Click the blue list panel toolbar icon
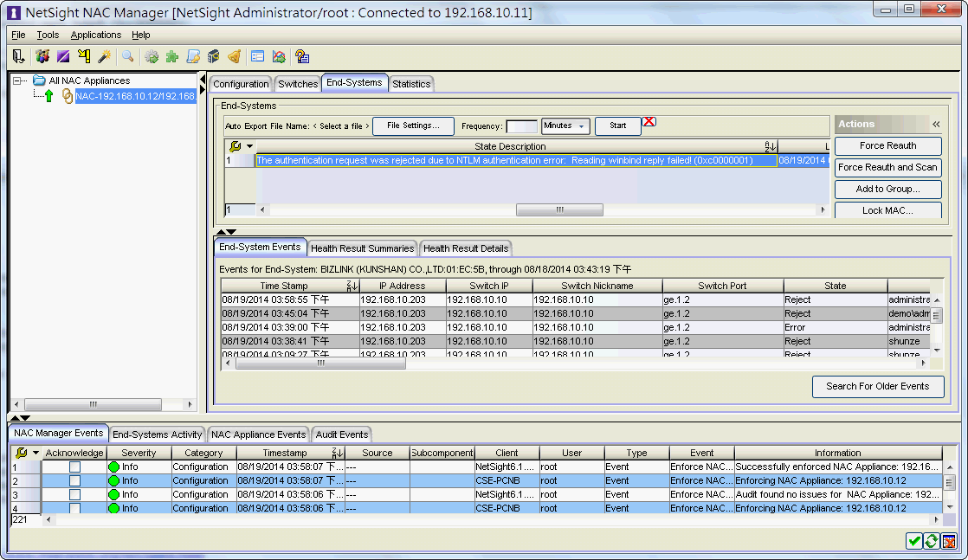The width and height of the screenshot is (968, 560). click(257, 57)
